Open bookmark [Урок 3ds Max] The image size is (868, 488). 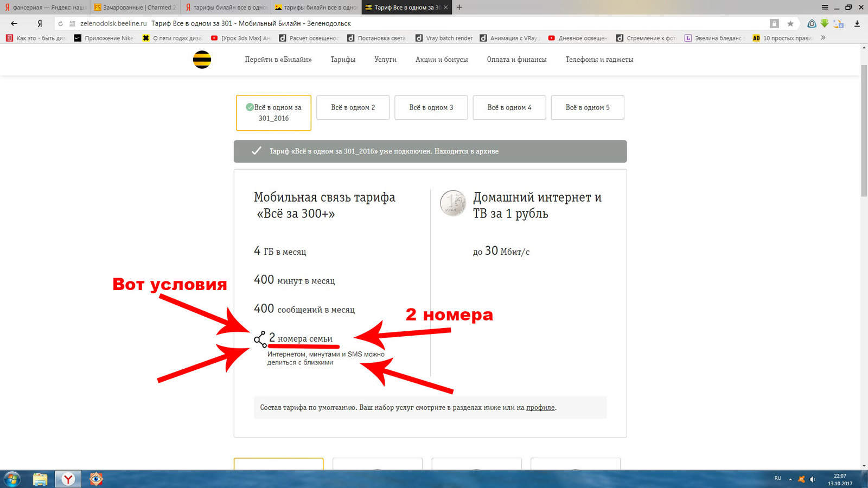click(x=241, y=38)
